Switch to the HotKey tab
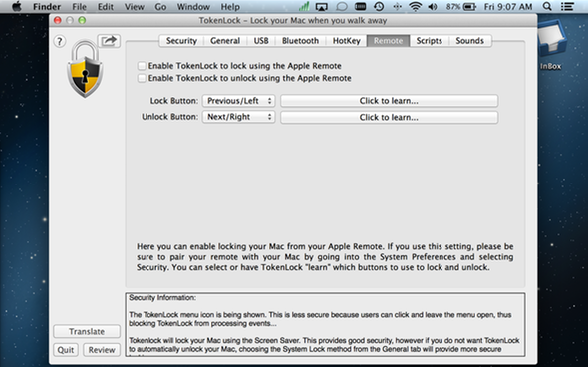This screenshot has width=588, height=367. pyautogui.click(x=346, y=41)
